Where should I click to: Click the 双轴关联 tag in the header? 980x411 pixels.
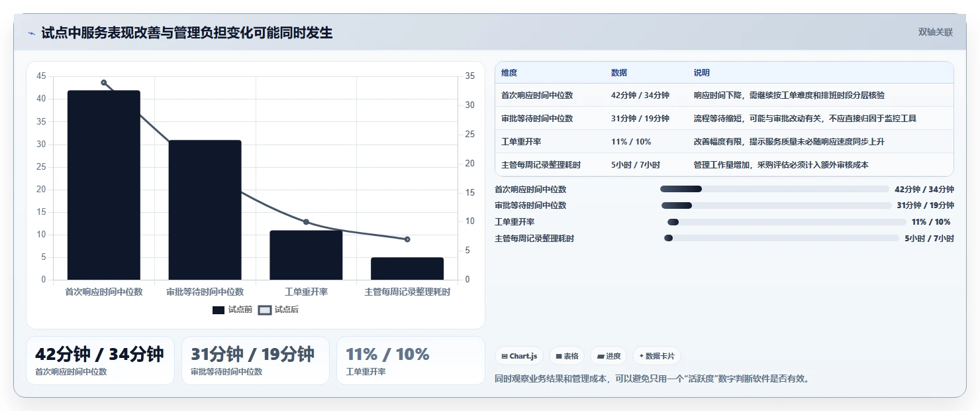[x=935, y=32]
